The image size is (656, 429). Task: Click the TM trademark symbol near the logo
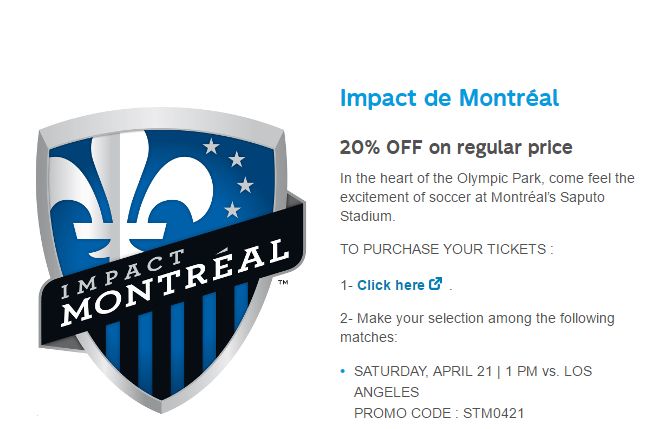click(x=283, y=282)
